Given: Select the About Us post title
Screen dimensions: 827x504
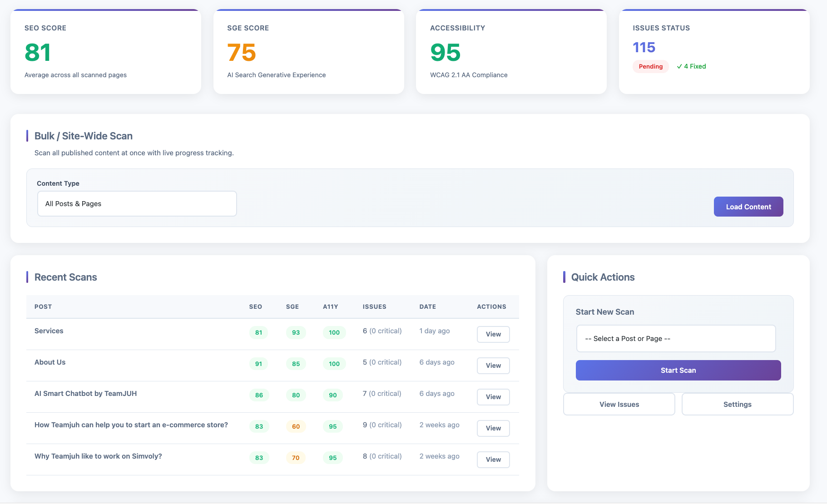Looking at the screenshot, I should (50, 362).
